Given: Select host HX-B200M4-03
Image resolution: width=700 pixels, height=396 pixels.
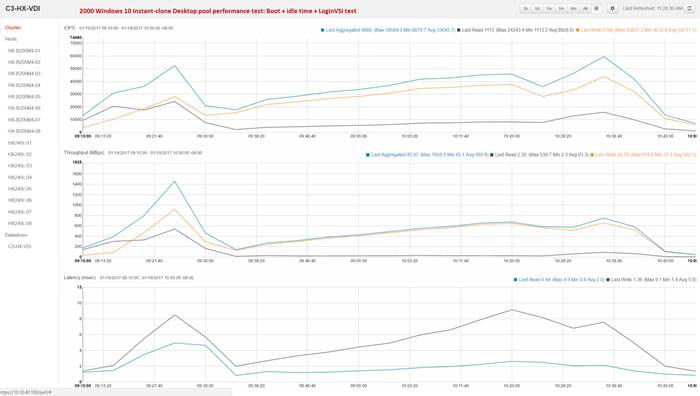Looking at the screenshot, I should pyautogui.click(x=24, y=74).
